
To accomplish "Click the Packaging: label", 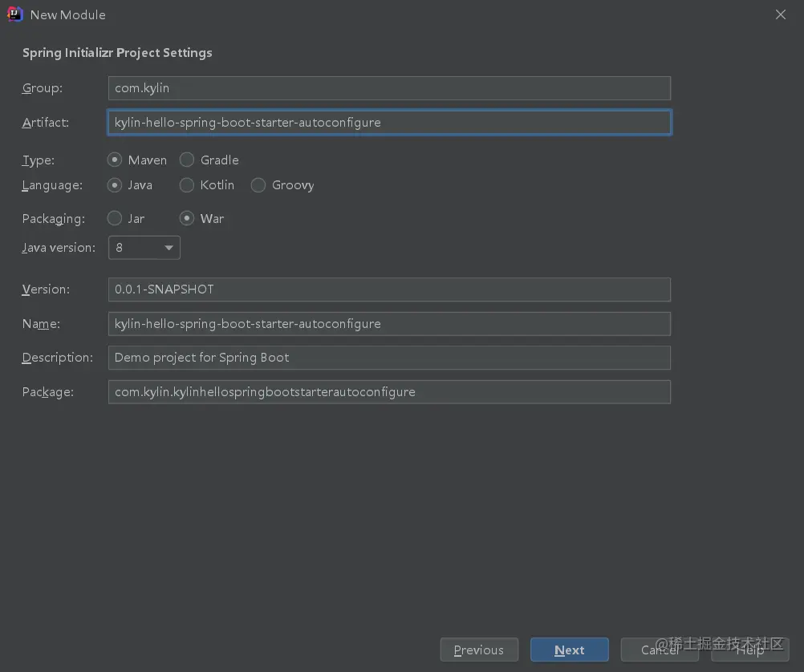I will [x=53, y=219].
